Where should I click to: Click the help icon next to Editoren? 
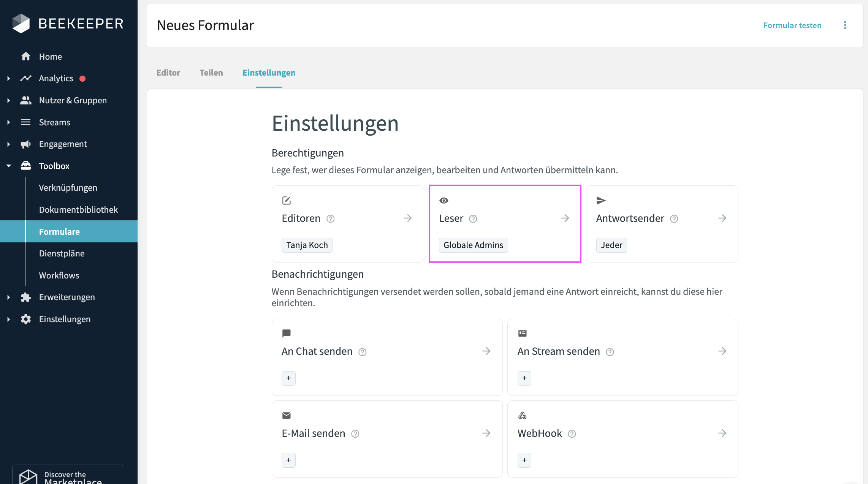[x=330, y=219]
